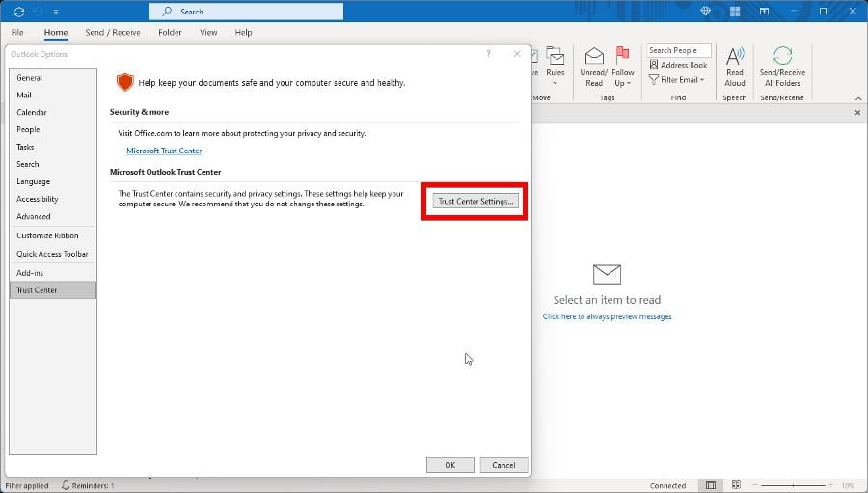Screen dimensions: 868x493
Task: Click the zoom out minus button
Action: click(x=755, y=485)
